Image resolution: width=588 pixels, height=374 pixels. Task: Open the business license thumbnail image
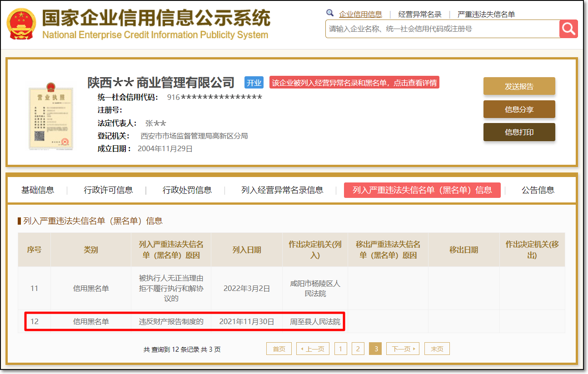coord(50,115)
